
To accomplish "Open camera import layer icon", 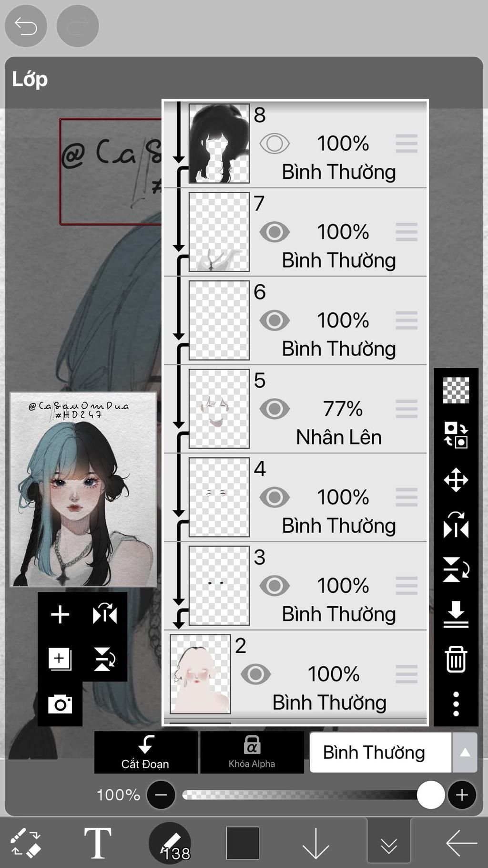I will tap(60, 704).
